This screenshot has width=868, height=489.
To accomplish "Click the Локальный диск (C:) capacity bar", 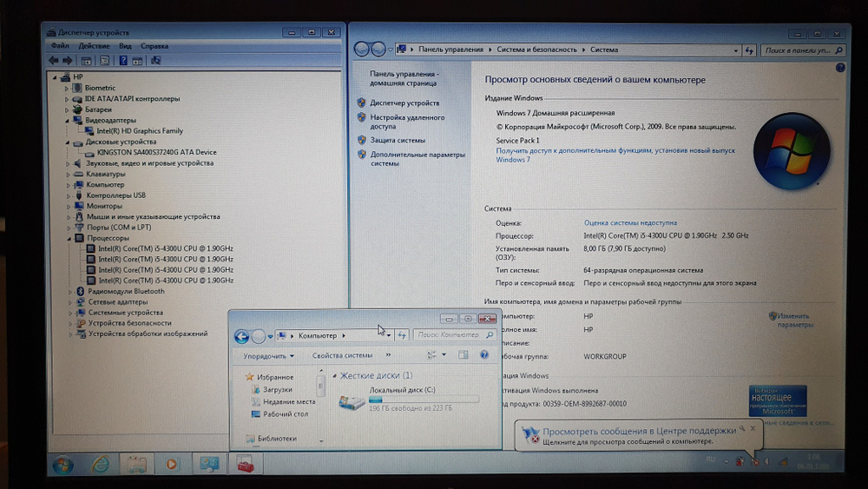I will pos(424,399).
